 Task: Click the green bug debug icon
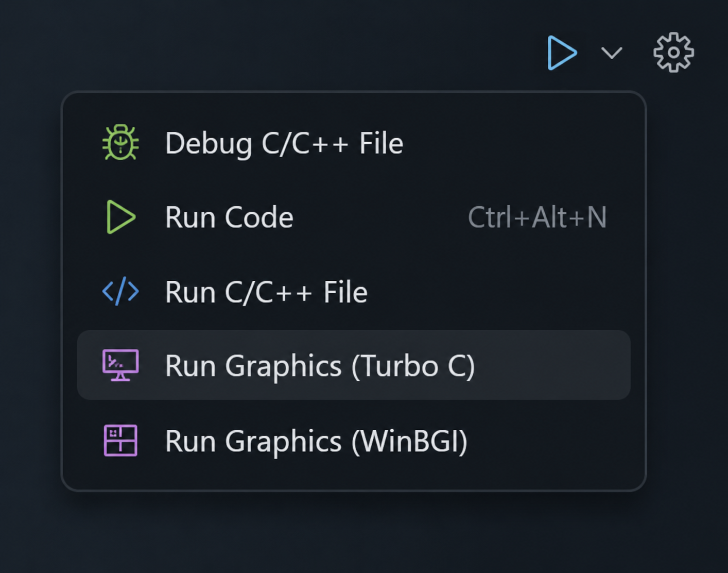[120, 143]
